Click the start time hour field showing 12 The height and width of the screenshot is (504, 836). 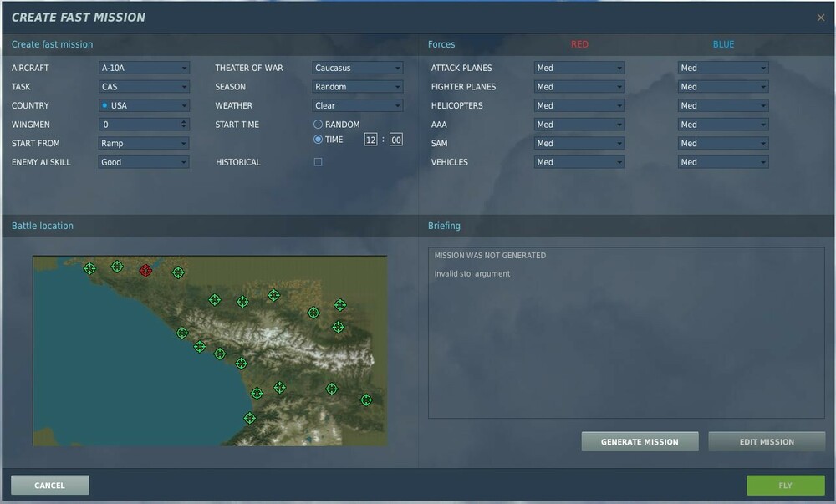coord(370,140)
